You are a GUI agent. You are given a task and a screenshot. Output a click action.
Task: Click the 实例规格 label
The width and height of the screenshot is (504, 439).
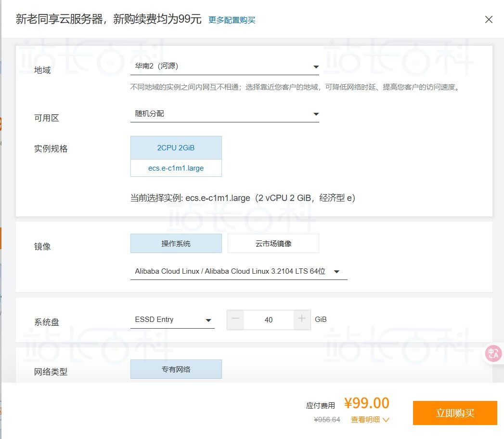click(x=51, y=149)
